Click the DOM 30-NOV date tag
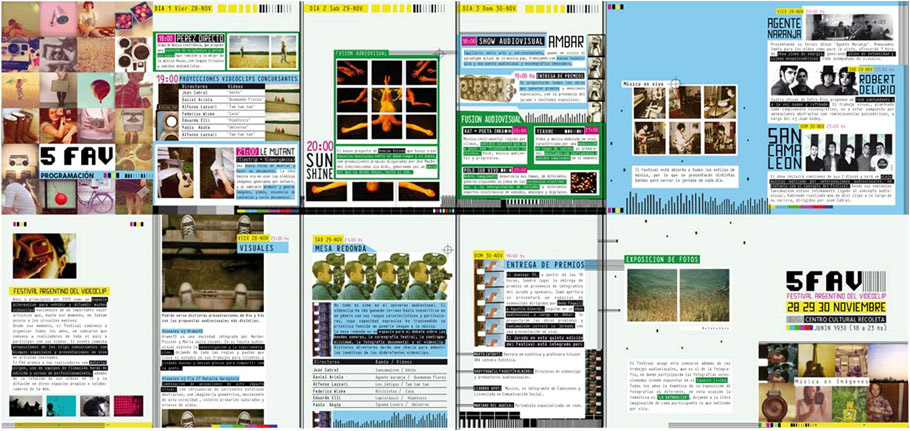Viewport: 910px width, 431px height. pyautogui.click(x=489, y=256)
